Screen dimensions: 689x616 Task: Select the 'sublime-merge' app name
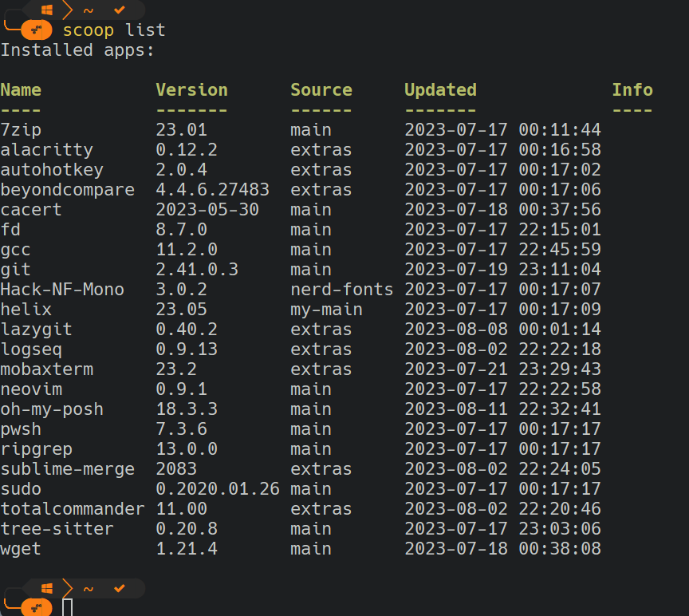67,468
